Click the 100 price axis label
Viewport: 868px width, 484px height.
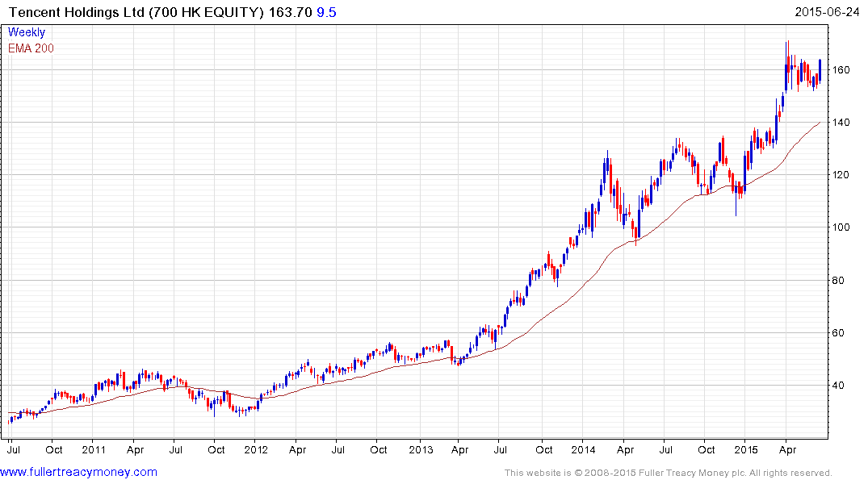click(841, 227)
